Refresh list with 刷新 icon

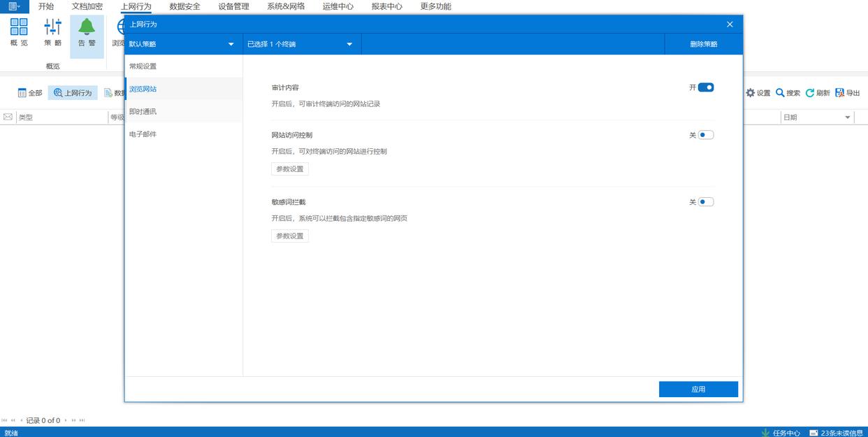coord(810,93)
